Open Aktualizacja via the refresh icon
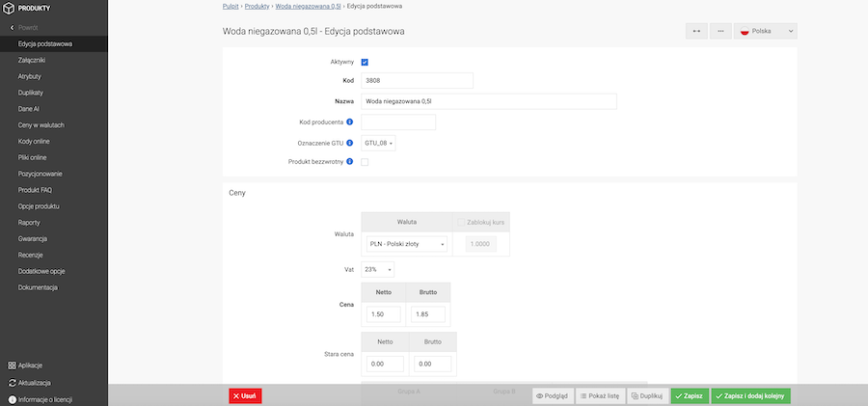 click(x=12, y=383)
